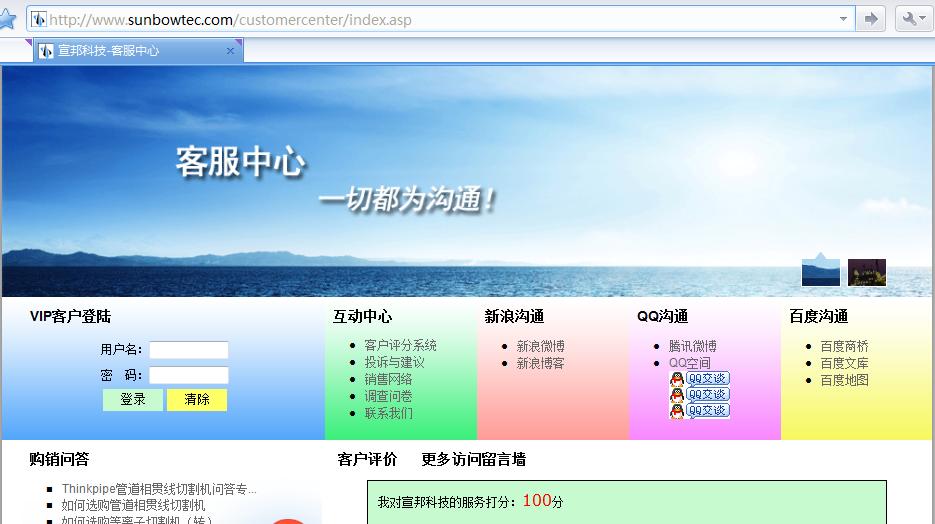The height and width of the screenshot is (524, 935).
Task: Click the 密码 password field
Action: pyautogui.click(x=189, y=375)
